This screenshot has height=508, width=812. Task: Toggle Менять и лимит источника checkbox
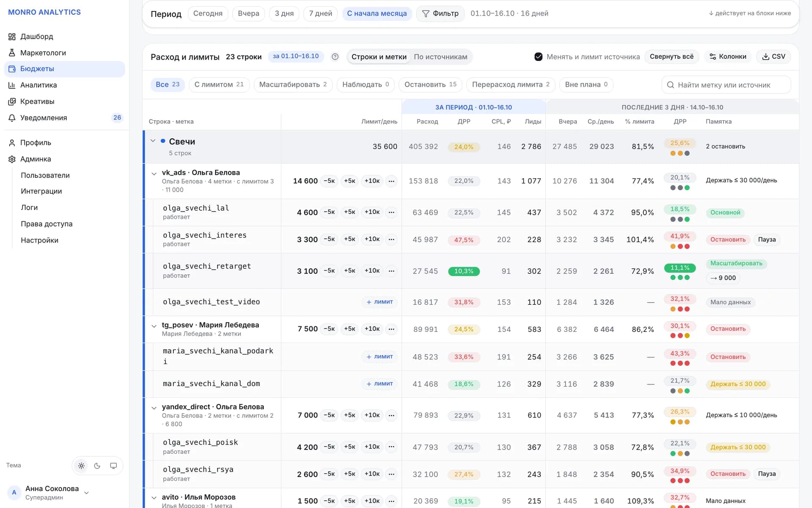[x=538, y=57]
